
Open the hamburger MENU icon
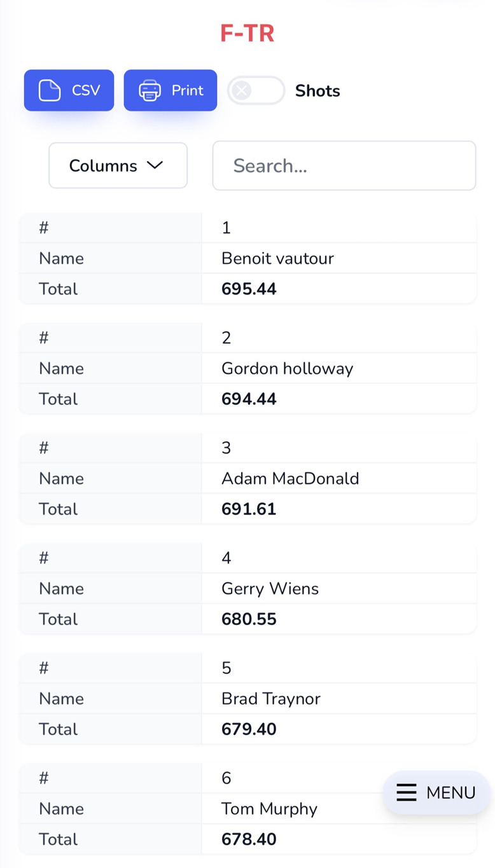tap(407, 792)
